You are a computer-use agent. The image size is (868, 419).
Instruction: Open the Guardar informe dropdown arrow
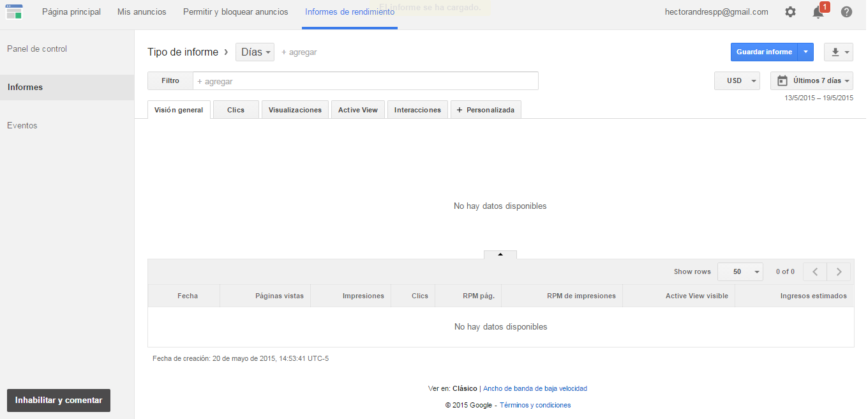(x=806, y=52)
